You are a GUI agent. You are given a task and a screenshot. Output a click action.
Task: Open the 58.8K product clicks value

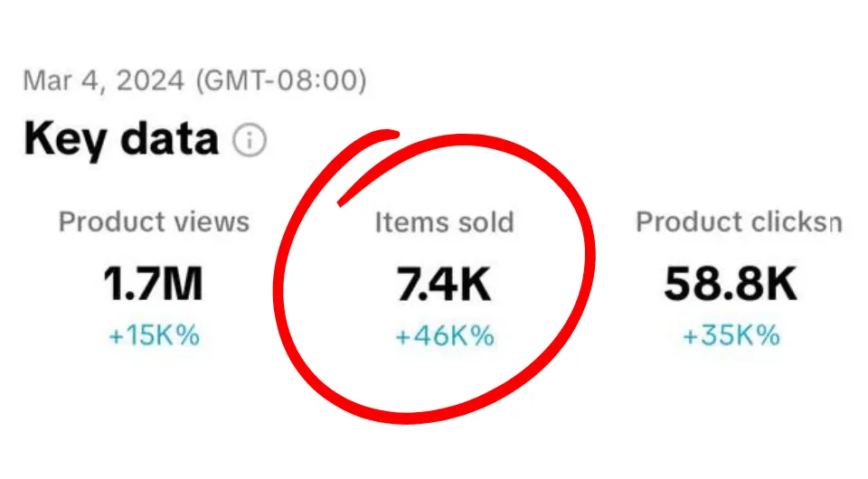pyautogui.click(x=731, y=285)
